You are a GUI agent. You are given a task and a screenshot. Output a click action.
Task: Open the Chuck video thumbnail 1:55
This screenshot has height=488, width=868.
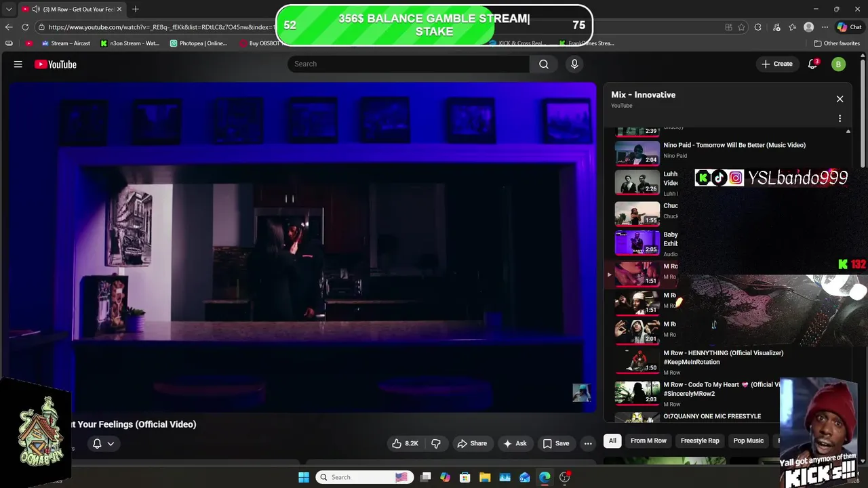pyautogui.click(x=637, y=213)
